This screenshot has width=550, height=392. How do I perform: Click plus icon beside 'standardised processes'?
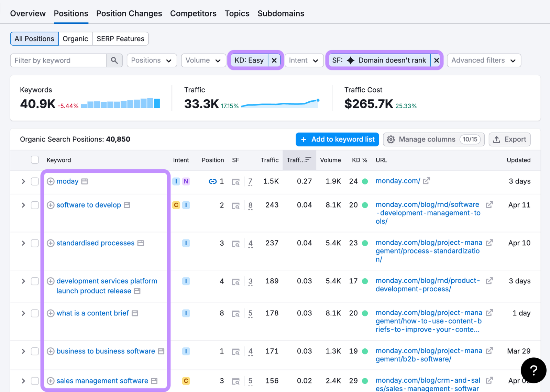click(51, 243)
